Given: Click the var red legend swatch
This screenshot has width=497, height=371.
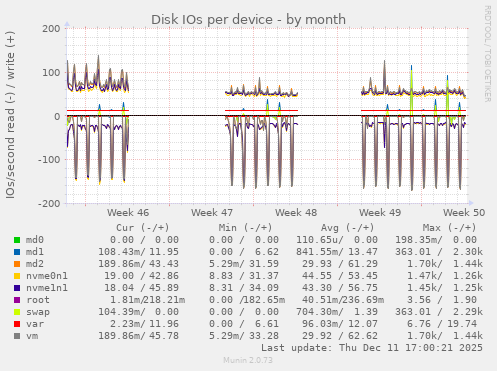Looking at the screenshot, I should (17, 324).
